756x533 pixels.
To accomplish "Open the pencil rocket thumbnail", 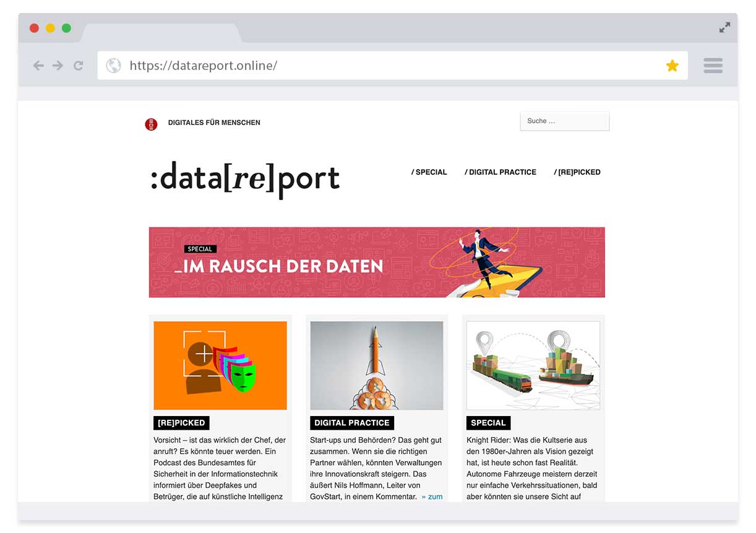I will click(377, 365).
